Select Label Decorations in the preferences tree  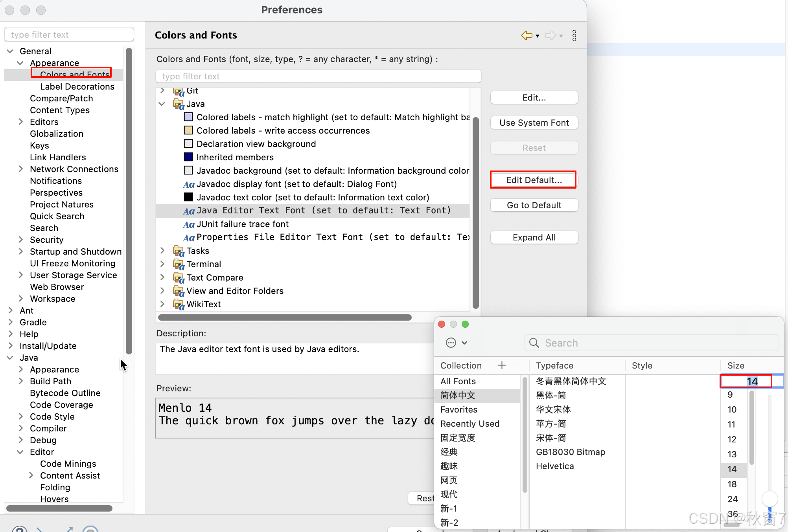[x=77, y=86]
